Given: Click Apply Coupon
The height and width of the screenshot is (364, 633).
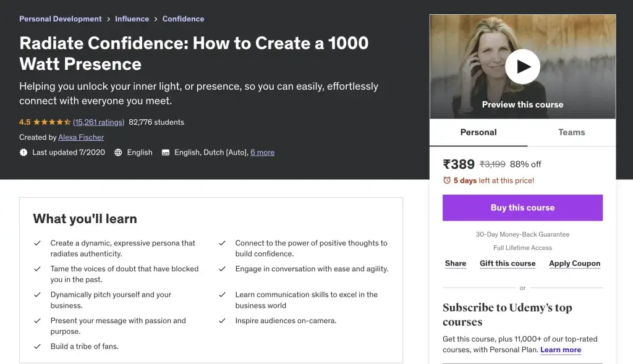Looking at the screenshot, I should pos(574,263).
